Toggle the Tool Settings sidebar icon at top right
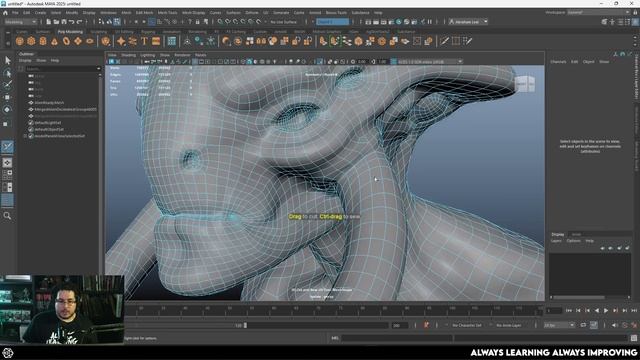 point(628,22)
